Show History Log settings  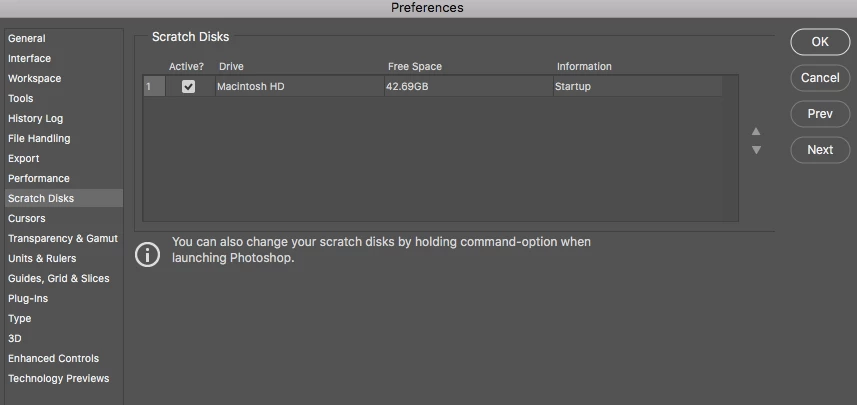click(36, 118)
